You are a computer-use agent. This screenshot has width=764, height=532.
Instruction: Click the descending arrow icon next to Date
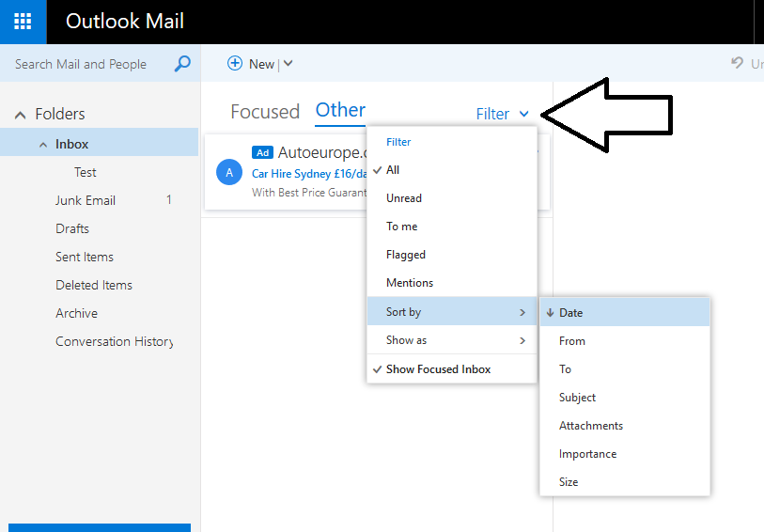(x=550, y=313)
